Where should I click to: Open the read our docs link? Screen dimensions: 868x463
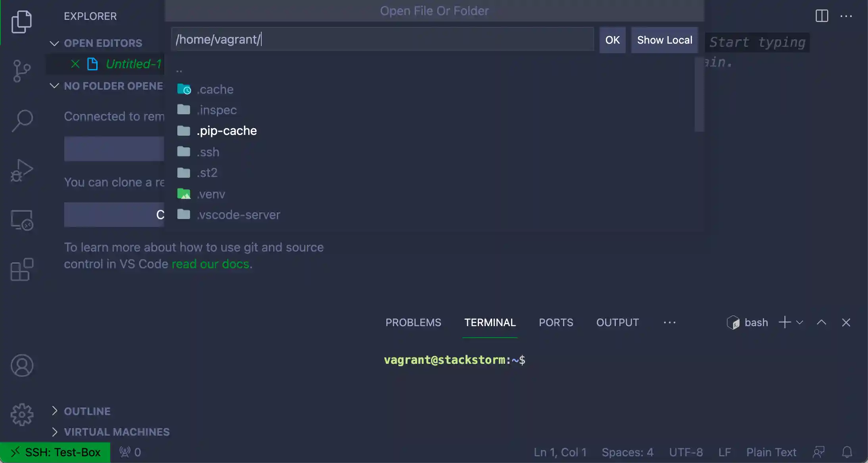pos(211,263)
